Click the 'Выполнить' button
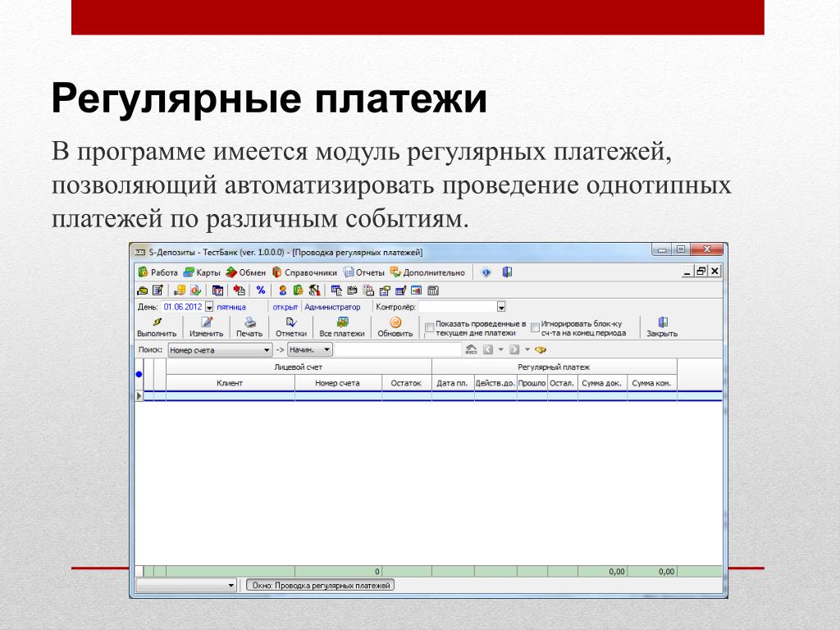Screen dimensions: 840x630 [157, 326]
